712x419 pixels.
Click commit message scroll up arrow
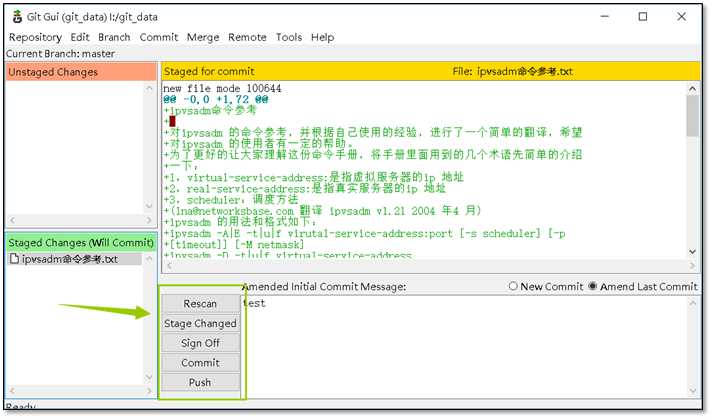pyautogui.click(x=692, y=303)
